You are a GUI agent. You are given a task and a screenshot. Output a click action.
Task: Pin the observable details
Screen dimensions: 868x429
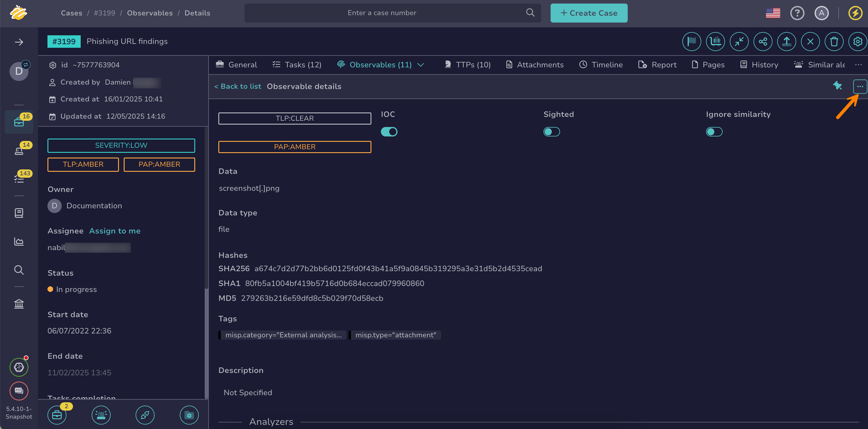point(837,86)
